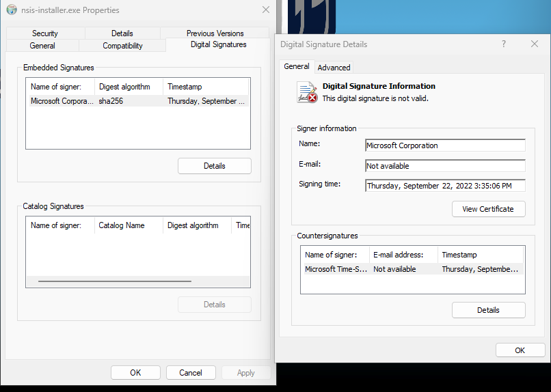The image size is (551, 392).
Task: Click "This digital signature is not valid." text
Action: (x=375, y=98)
